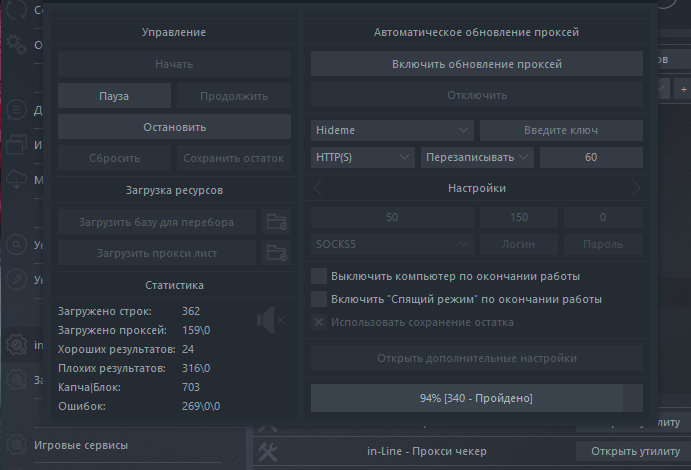691x470 pixels.
Task: Click the Отключить button
Action: tap(476, 95)
